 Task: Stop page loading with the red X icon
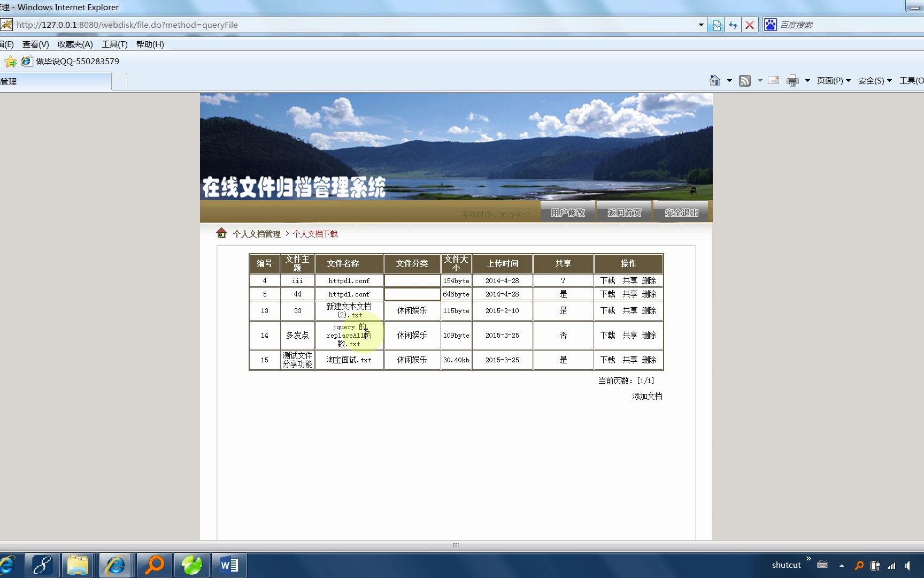pos(750,25)
